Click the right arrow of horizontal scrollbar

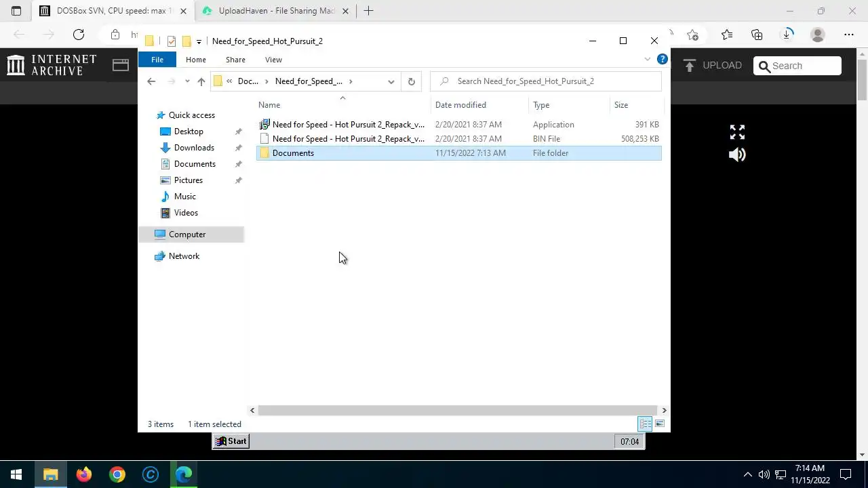coord(664,410)
